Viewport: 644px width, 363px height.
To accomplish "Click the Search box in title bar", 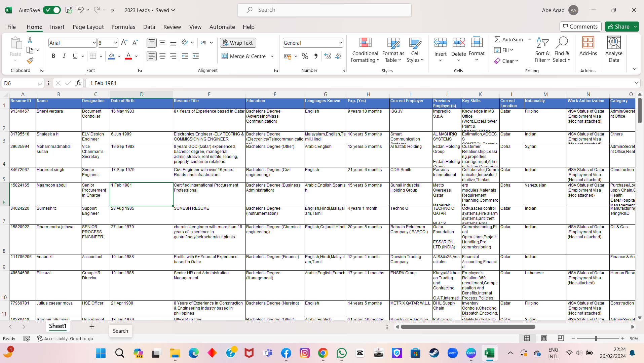I will tap(324, 10).
